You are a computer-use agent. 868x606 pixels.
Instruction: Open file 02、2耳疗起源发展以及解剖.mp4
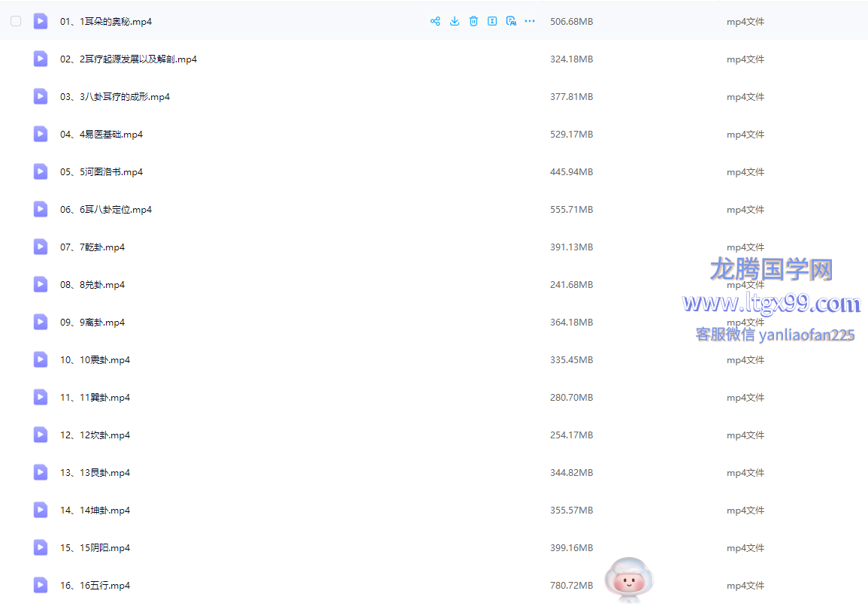(129, 59)
